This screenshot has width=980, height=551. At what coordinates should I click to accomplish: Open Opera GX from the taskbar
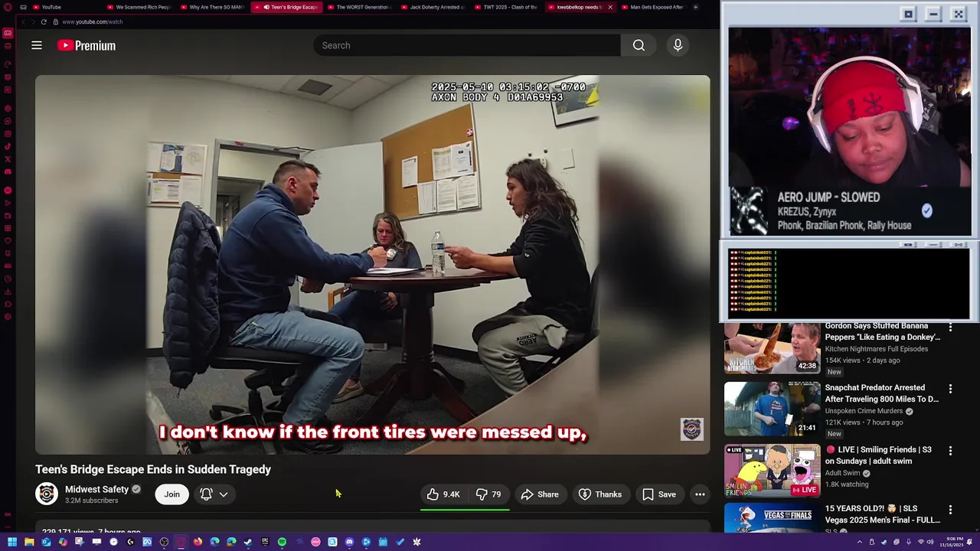point(181,542)
